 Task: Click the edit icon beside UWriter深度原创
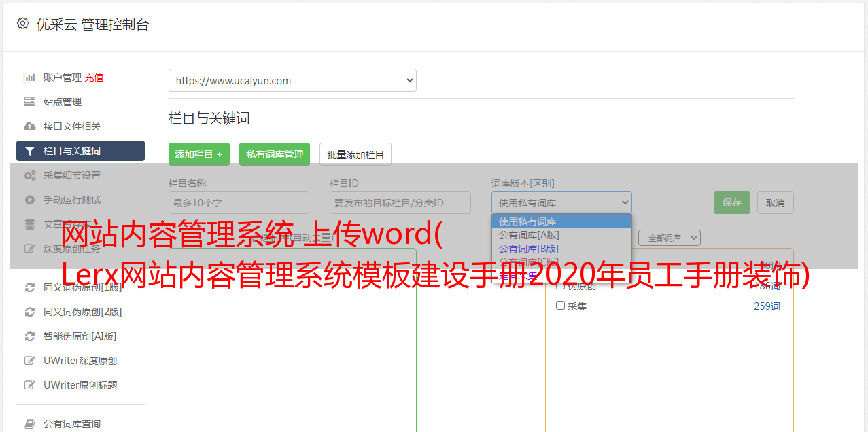(x=29, y=361)
